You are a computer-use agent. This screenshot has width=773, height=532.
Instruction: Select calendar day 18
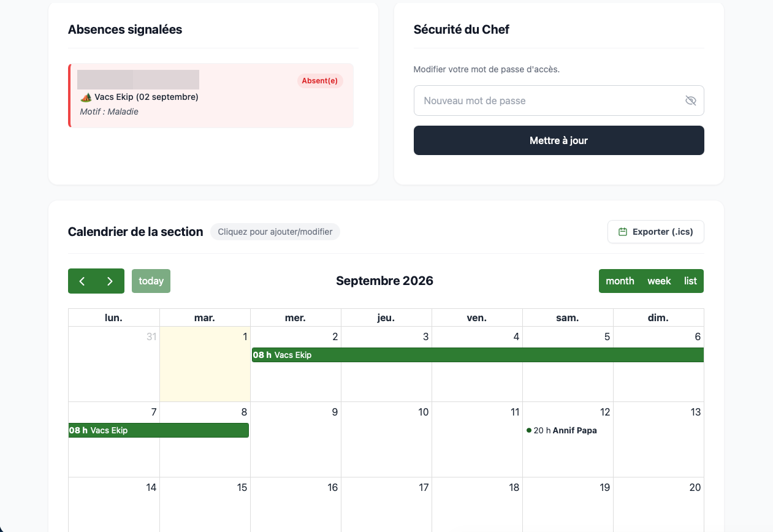pyautogui.click(x=477, y=504)
